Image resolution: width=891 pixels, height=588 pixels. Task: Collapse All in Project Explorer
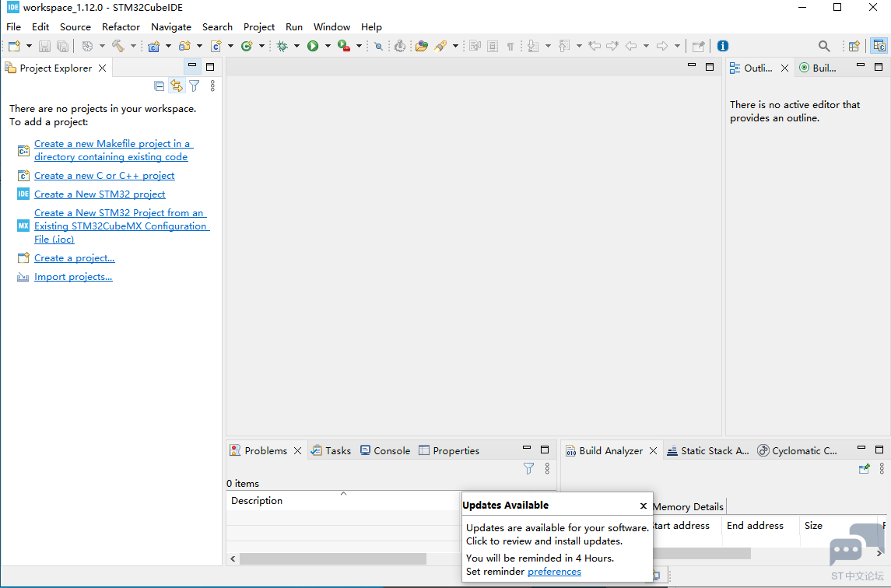(x=159, y=86)
